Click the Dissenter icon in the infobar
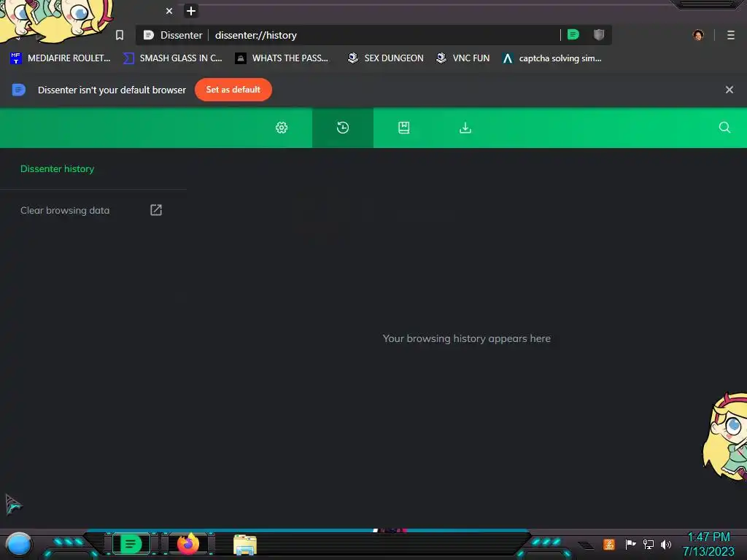Screen dimensions: 747x560 18,90
